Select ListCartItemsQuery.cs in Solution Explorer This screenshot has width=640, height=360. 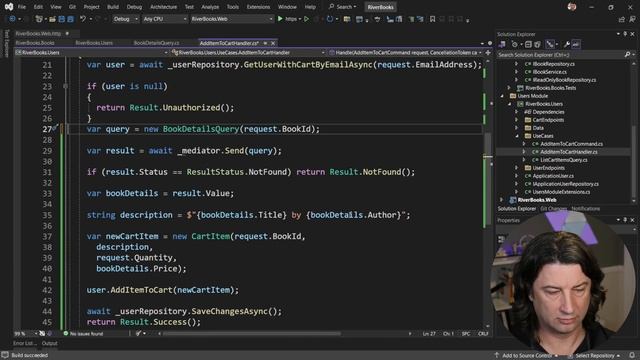(564, 160)
